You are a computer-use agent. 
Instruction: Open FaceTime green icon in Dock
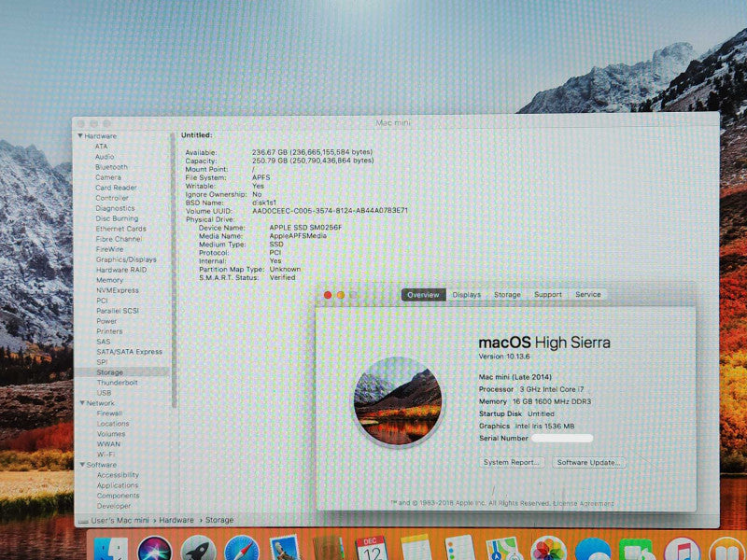(x=638, y=550)
